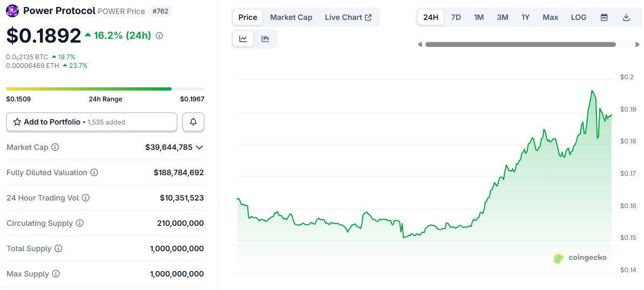Download the chart data
Image resolution: width=644 pixels, height=290 pixels.
[x=626, y=17]
